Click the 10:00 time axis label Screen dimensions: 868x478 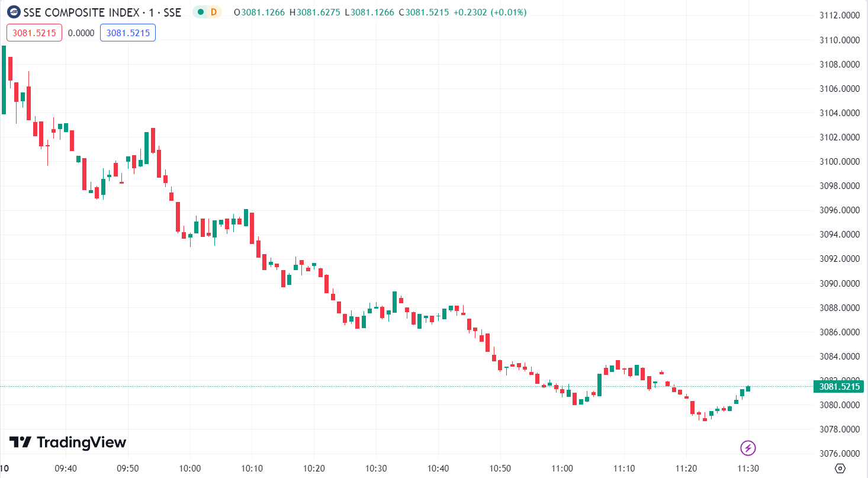pyautogui.click(x=190, y=469)
